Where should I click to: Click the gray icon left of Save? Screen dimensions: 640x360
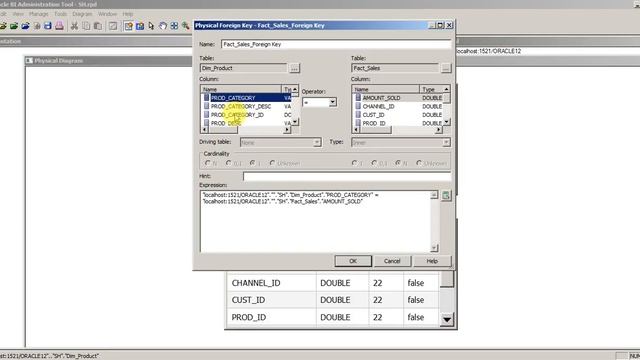[x=37, y=26]
